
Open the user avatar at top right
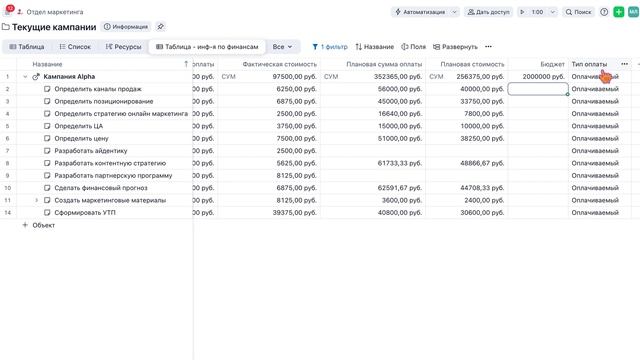[633, 12]
